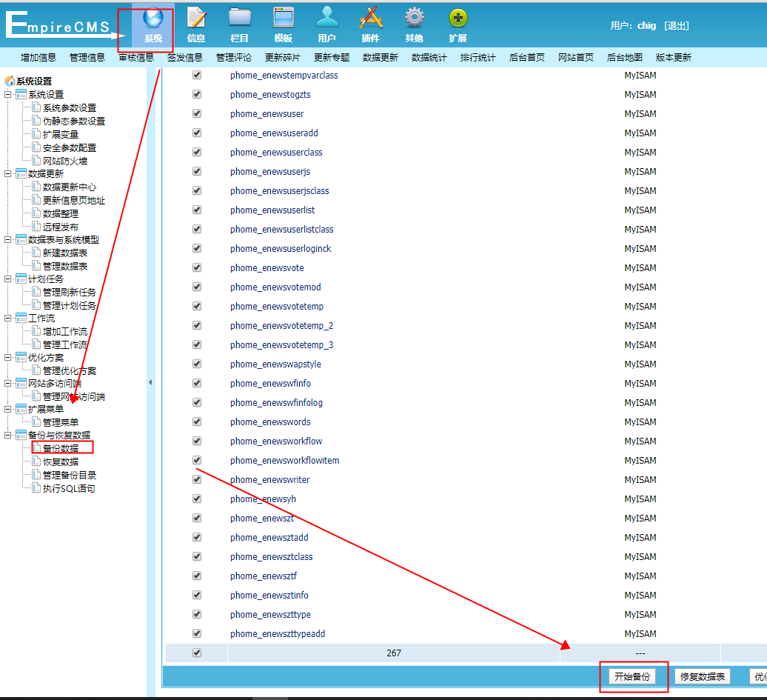Open the 其他 gear icon

tap(415, 18)
